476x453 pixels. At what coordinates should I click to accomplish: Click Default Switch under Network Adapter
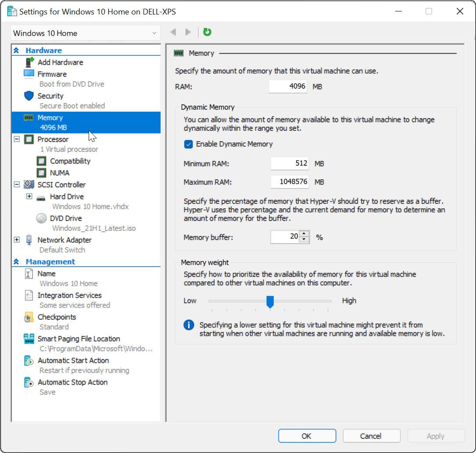(62, 250)
